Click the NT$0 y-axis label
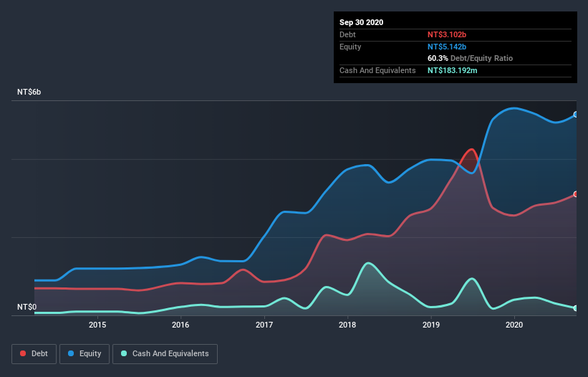Viewport: 588px width, 377px height. click(27, 307)
